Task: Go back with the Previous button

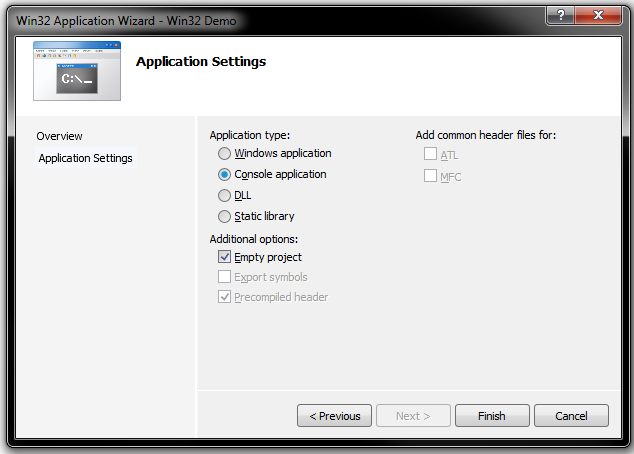Action: [335, 416]
